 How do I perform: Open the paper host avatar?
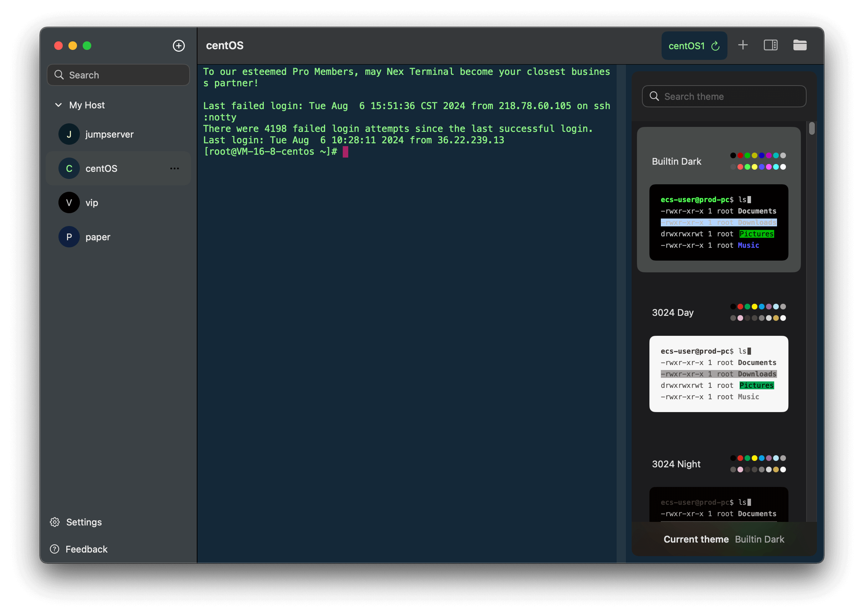coord(69,237)
